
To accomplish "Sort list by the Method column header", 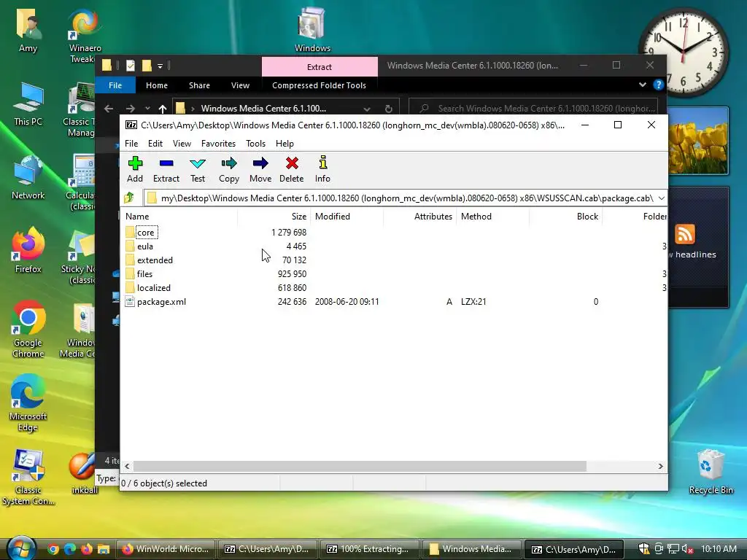I will tap(492, 216).
